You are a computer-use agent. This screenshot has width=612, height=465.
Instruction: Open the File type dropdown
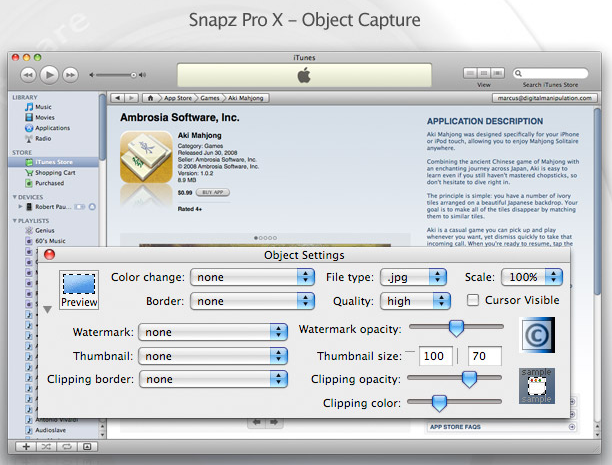coord(413,277)
